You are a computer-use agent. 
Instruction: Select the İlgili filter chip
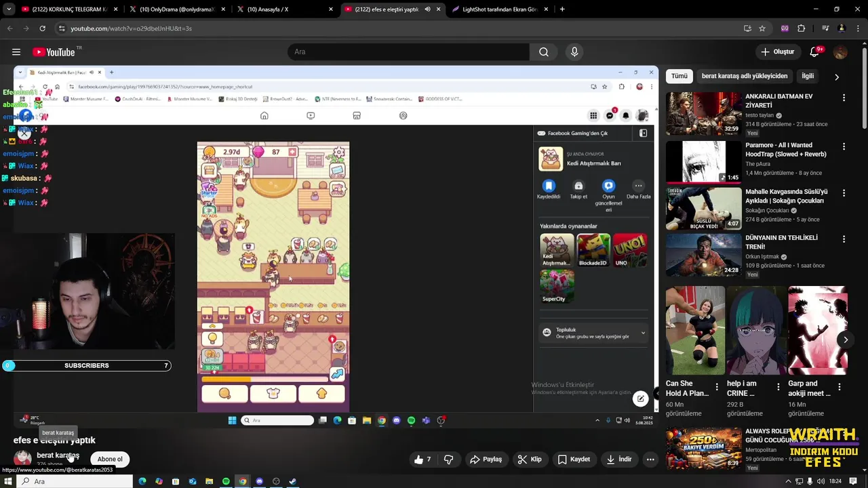[x=808, y=77]
